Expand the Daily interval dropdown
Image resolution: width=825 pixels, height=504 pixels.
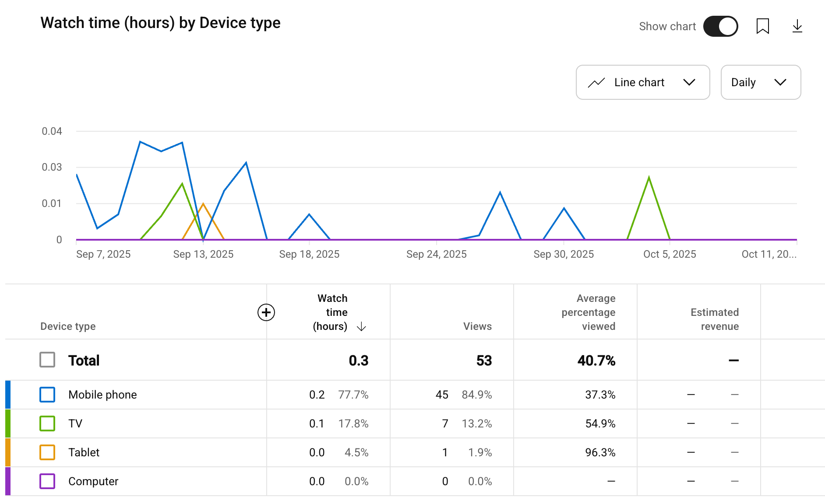click(x=760, y=82)
